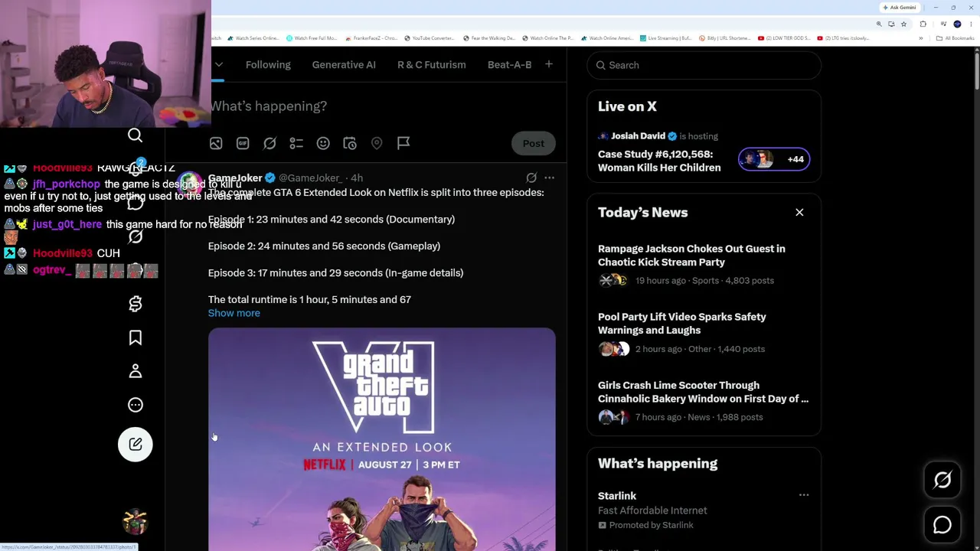Switch to the R & C Futurism tab
This screenshot has width=980, height=551.
coord(431,65)
